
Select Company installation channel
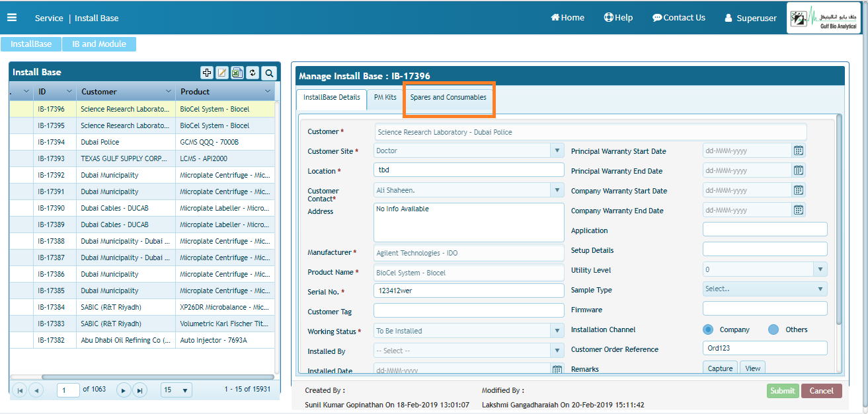click(x=708, y=329)
